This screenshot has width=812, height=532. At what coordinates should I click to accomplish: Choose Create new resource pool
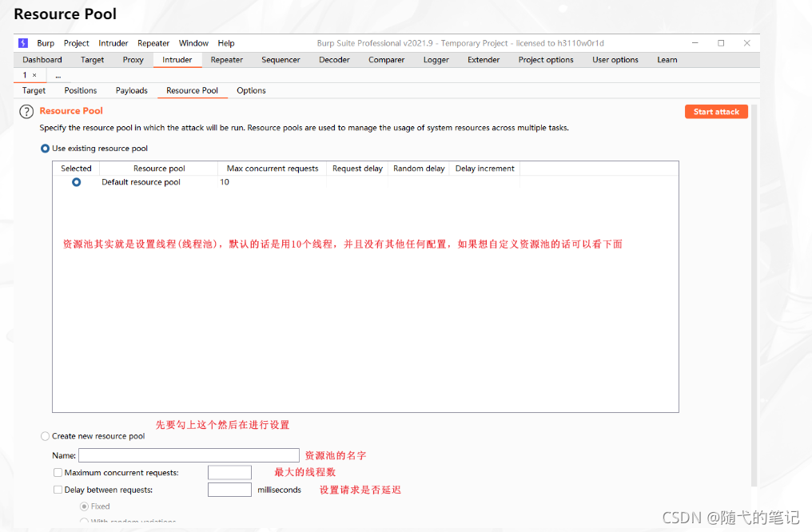[45, 436]
